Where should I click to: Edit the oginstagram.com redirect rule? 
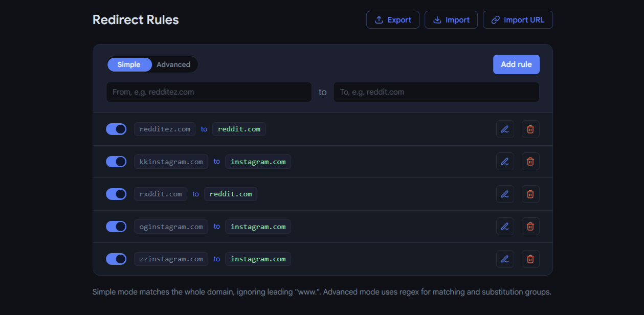click(505, 226)
